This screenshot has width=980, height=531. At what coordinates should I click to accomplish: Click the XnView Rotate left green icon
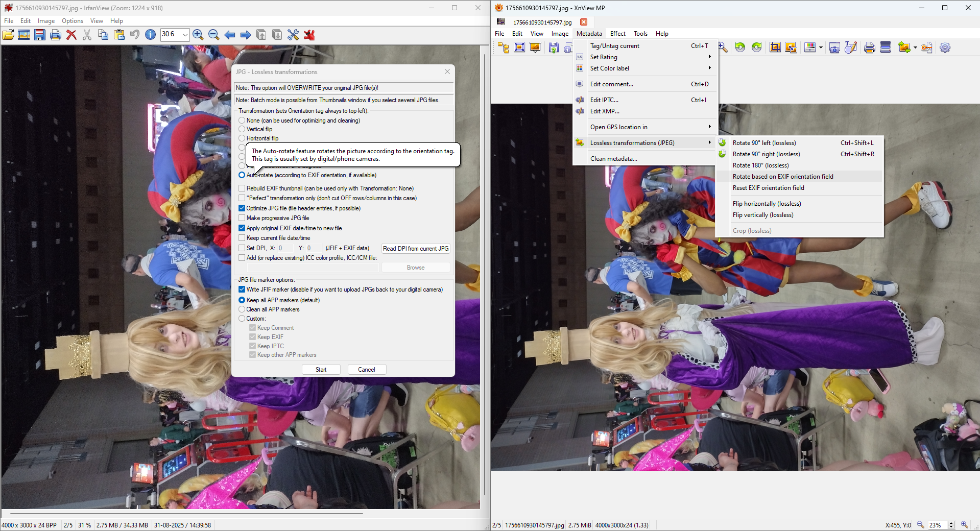(x=740, y=47)
